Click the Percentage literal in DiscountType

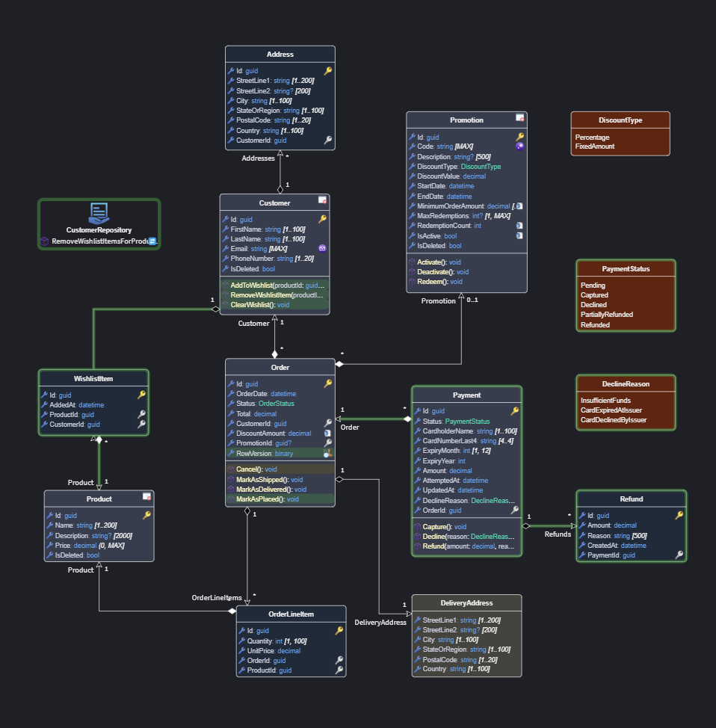pyautogui.click(x=592, y=138)
